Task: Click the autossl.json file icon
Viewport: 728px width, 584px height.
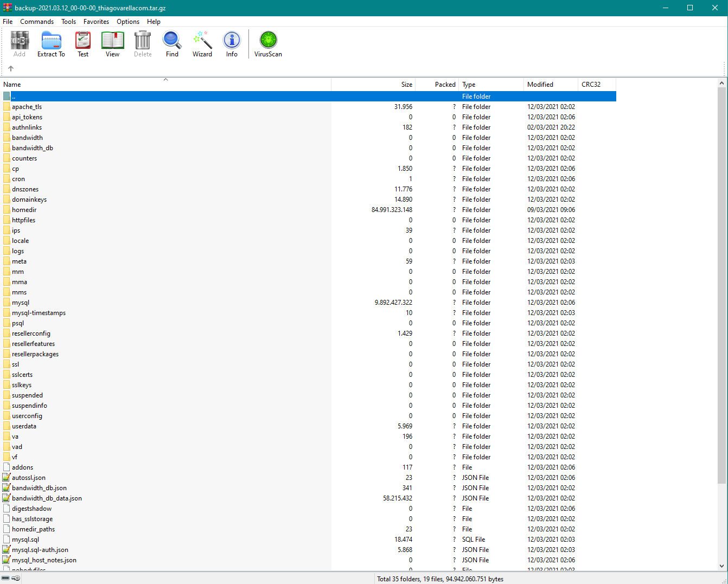Action: (x=7, y=478)
